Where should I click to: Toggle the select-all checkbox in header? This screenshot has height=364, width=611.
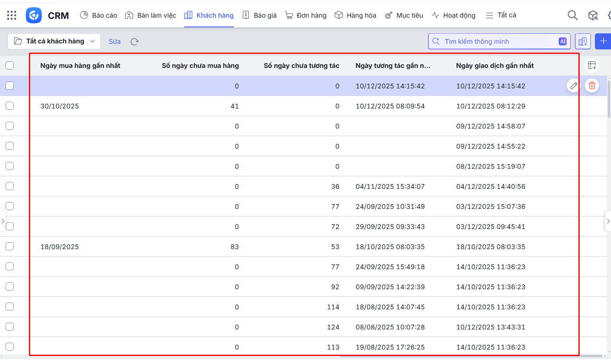pos(10,65)
